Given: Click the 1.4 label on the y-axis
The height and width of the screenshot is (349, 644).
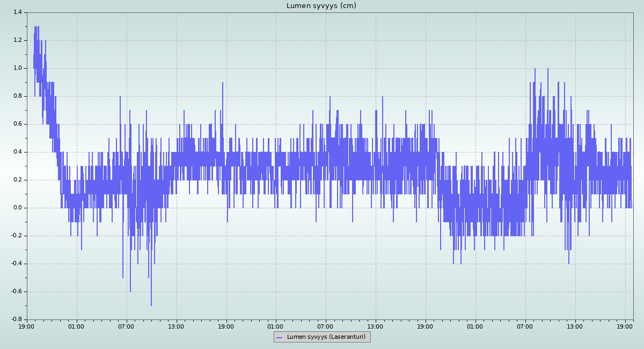Looking at the screenshot, I should coord(17,12).
